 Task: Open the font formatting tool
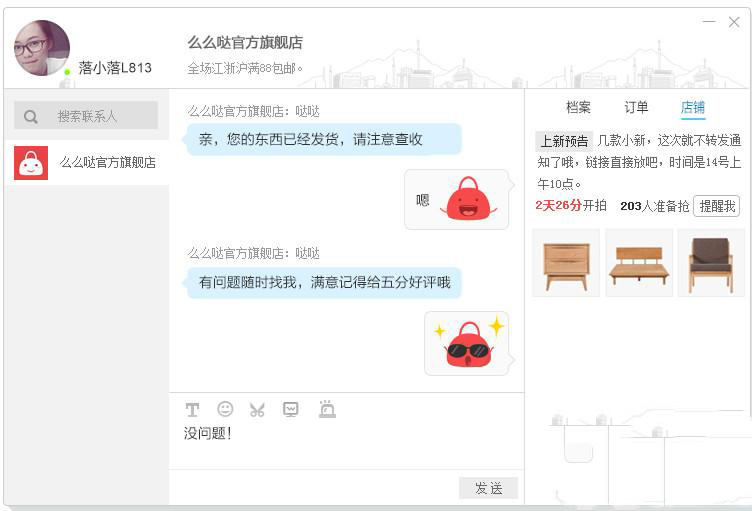coord(193,409)
